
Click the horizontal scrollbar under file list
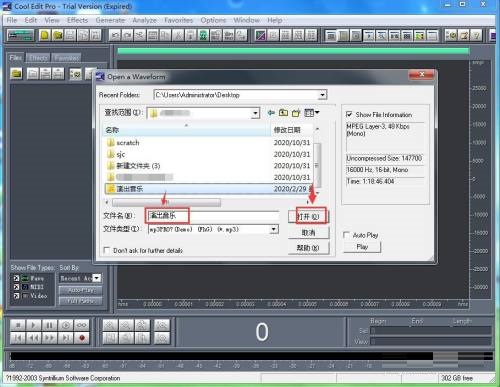click(166, 202)
